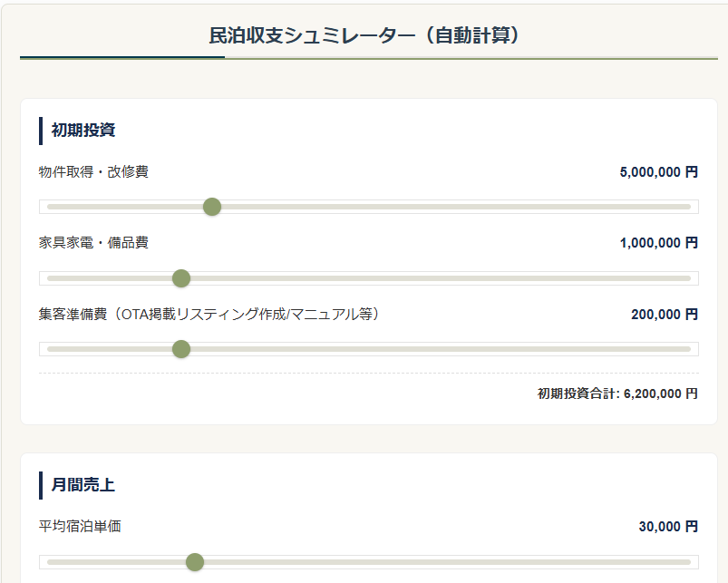Click the 30,000 円 price value

(x=667, y=527)
